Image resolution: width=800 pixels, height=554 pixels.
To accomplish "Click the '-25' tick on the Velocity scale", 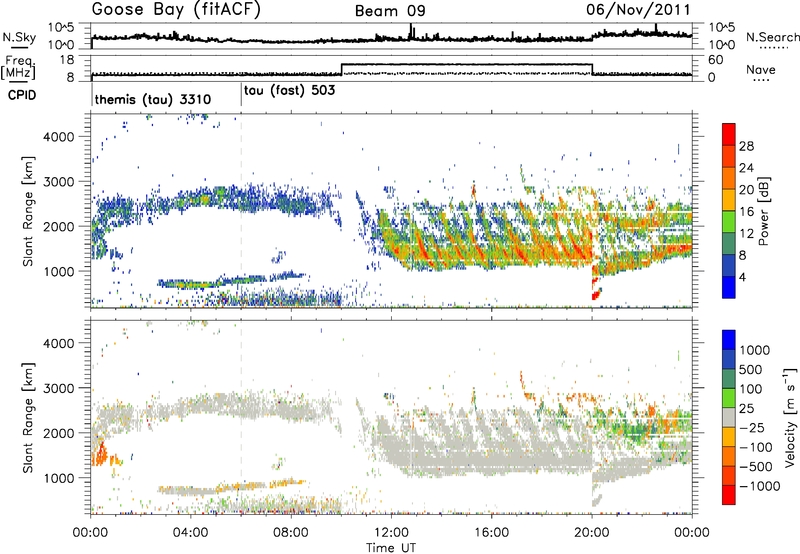I will pos(752,428).
